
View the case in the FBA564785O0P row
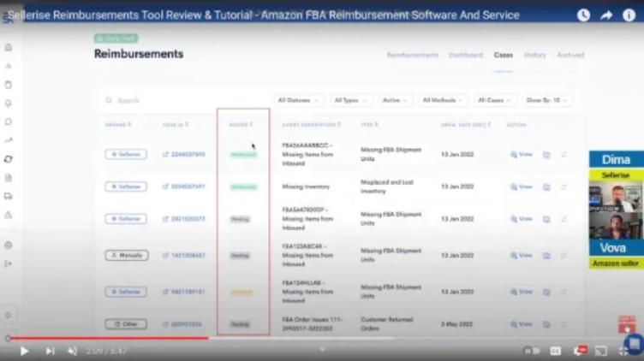[x=522, y=219]
